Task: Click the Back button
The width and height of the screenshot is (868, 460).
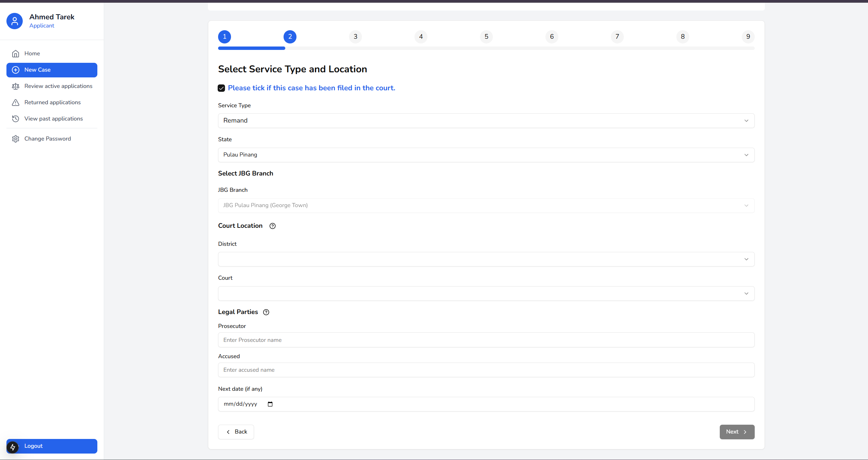Action: pos(236,432)
